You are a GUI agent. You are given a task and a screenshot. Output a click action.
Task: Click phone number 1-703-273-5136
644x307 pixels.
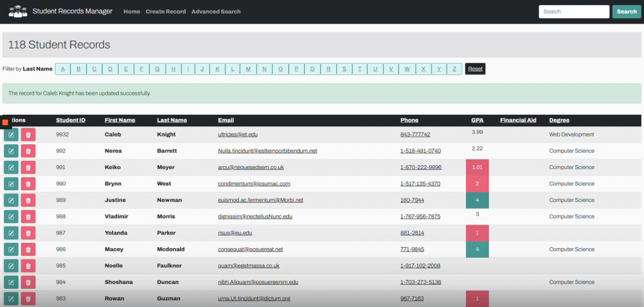pyautogui.click(x=421, y=283)
